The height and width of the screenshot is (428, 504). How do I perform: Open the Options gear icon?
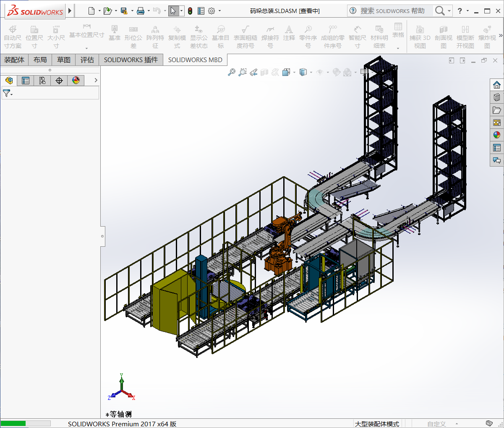[x=212, y=11]
